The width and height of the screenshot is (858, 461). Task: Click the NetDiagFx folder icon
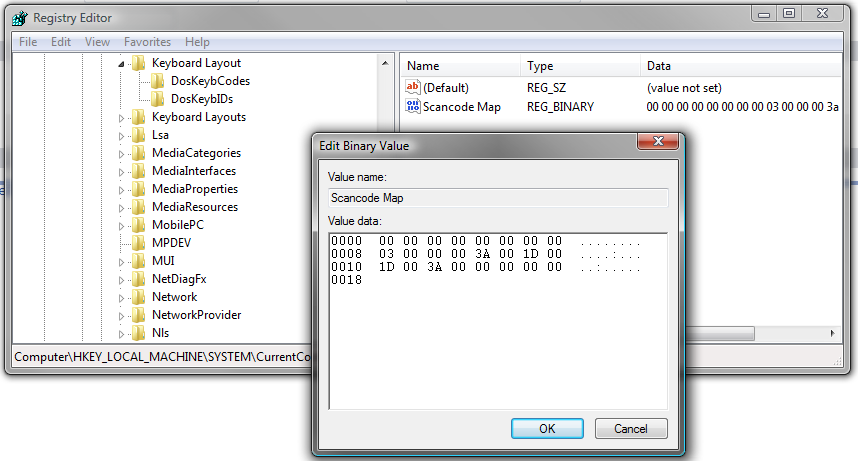click(x=139, y=279)
